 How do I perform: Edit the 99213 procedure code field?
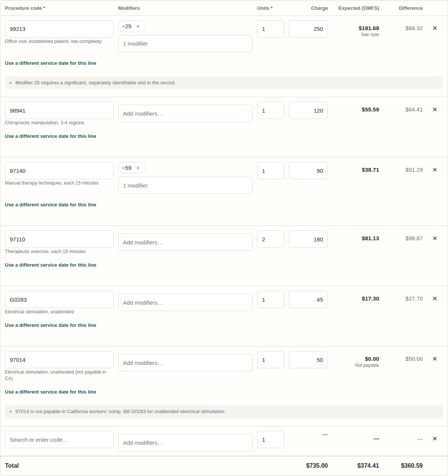[59, 29]
